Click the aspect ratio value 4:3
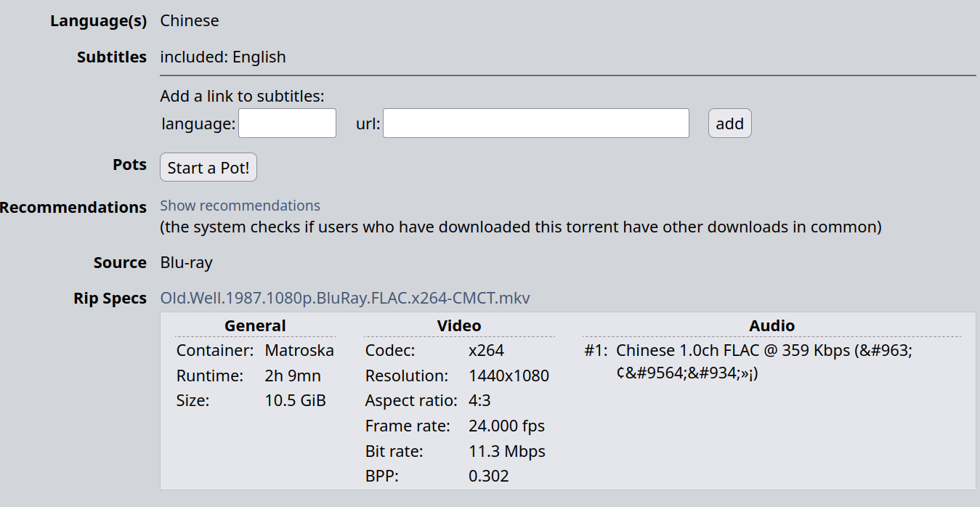This screenshot has width=980, height=507. [480, 401]
